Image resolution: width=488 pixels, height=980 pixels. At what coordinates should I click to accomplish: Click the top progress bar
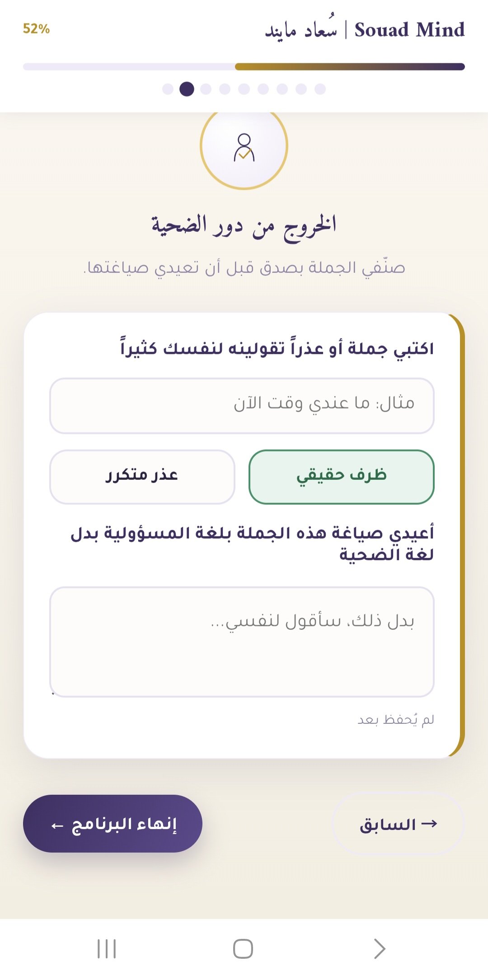coord(244,67)
